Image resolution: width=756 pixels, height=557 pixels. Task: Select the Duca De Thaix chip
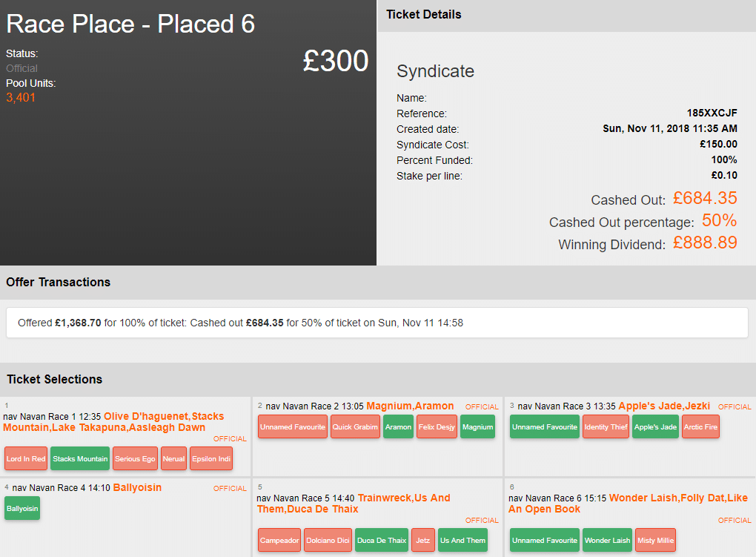point(382,541)
